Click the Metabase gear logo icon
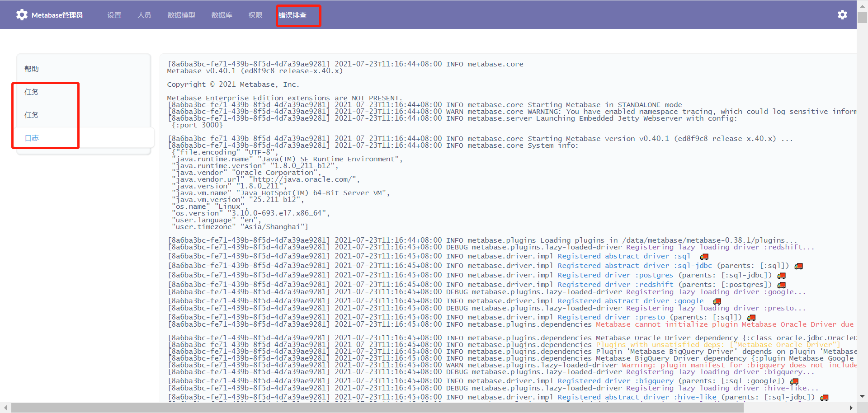The width and height of the screenshot is (868, 413). pyautogui.click(x=22, y=15)
